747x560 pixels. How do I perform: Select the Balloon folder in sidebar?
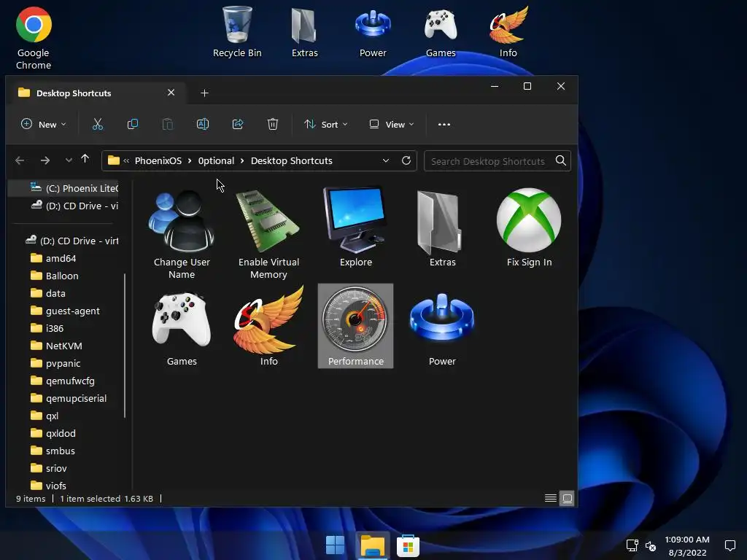(54, 276)
